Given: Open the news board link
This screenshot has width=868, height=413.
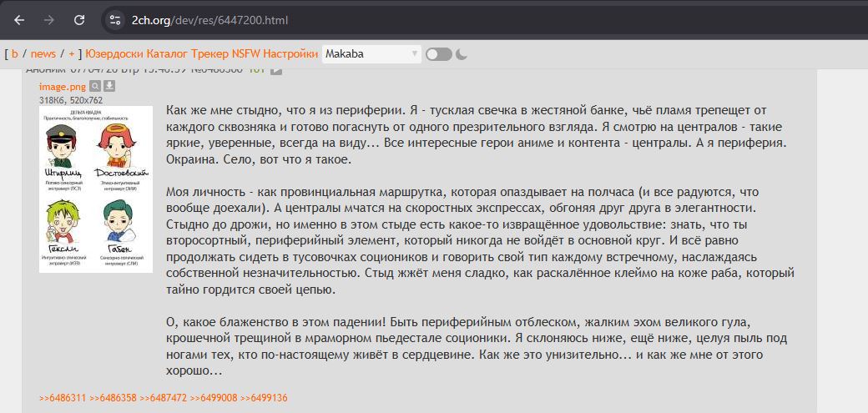Looking at the screenshot, I should tap(43, 53).
